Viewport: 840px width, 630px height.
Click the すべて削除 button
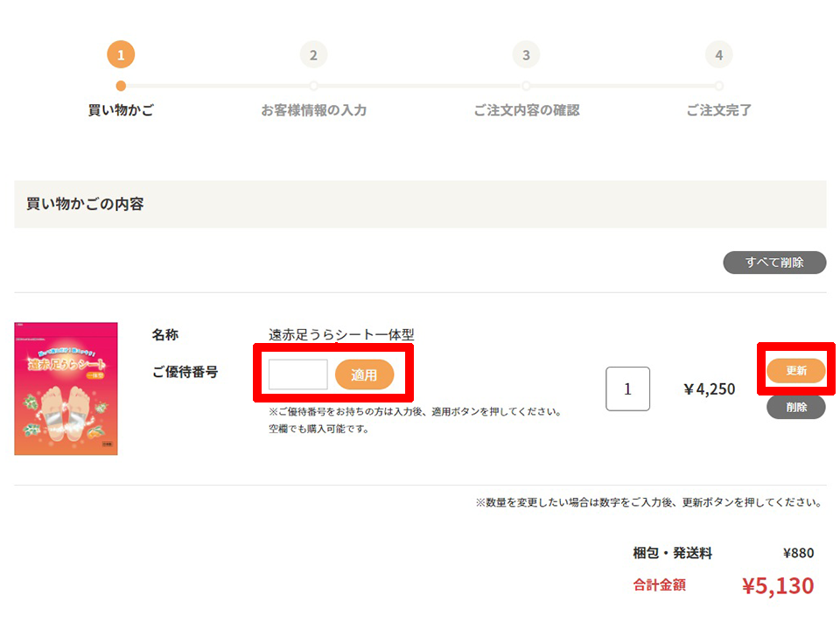tap(774, 262)
